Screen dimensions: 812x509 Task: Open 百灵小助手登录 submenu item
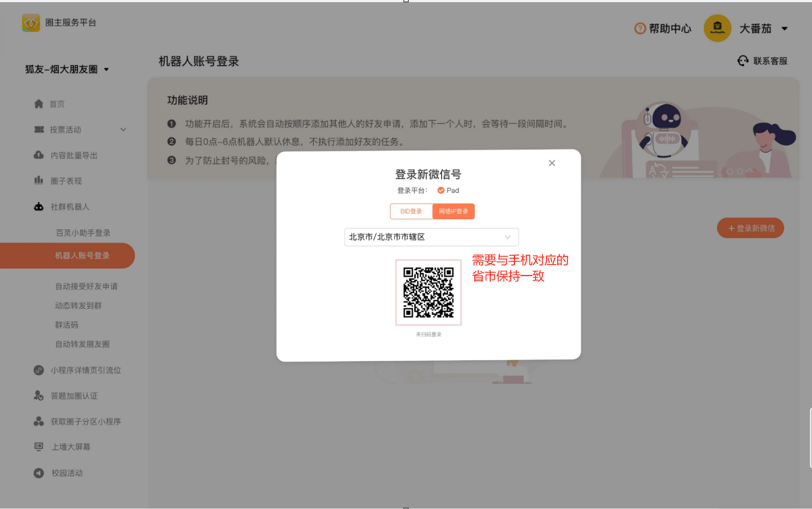83,233
